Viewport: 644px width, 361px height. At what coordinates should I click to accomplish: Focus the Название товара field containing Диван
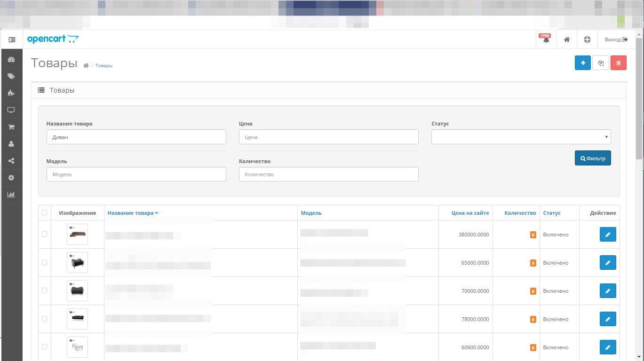136,137
